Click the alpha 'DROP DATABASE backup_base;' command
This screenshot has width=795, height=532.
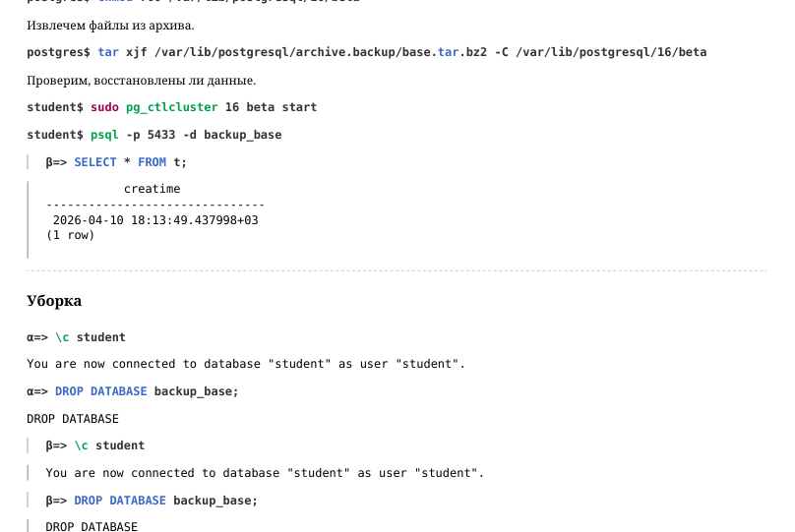(133, 391)
